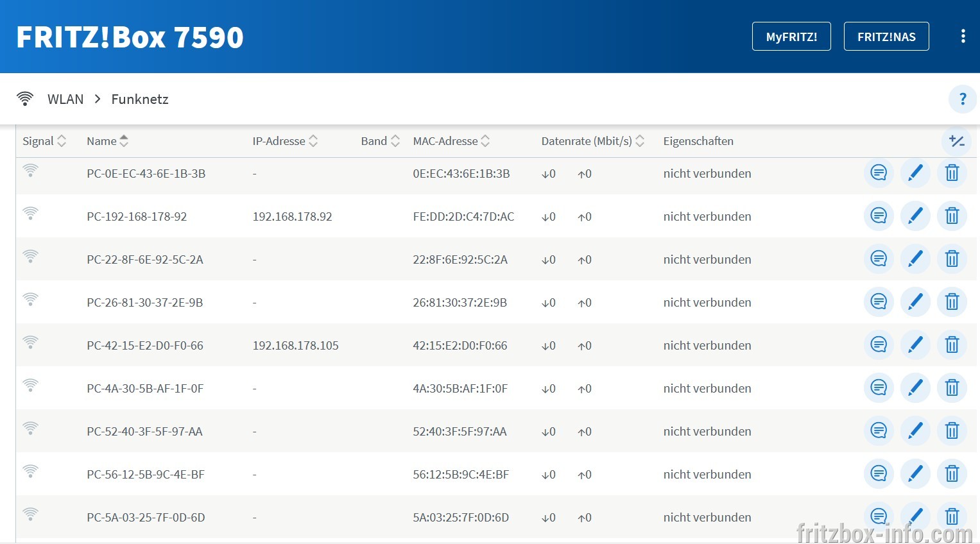Open details for PC-42-15-E2-D0-F0-66
The image size is (980, 544).
click(879, 345)
